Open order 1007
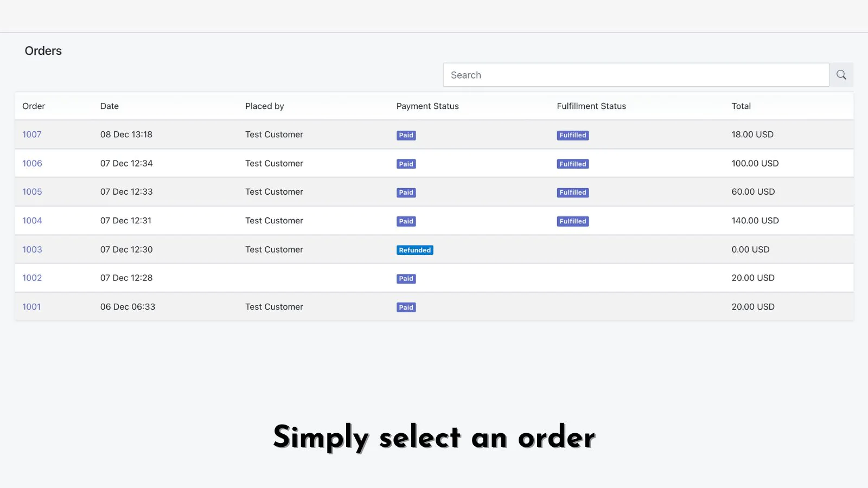 coord(32,134)
